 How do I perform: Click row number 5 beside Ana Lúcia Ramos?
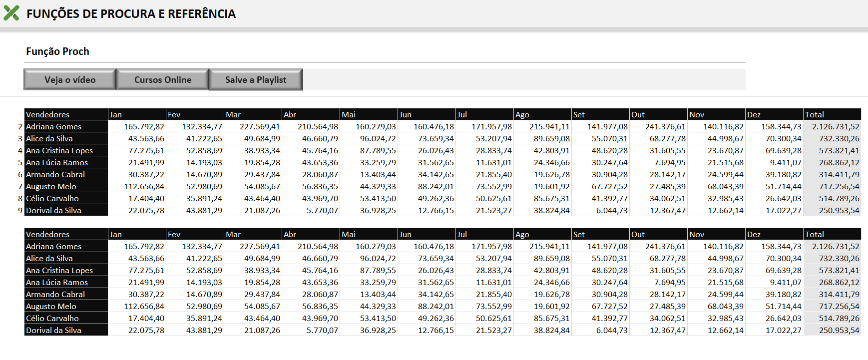[x=20, y=163]
